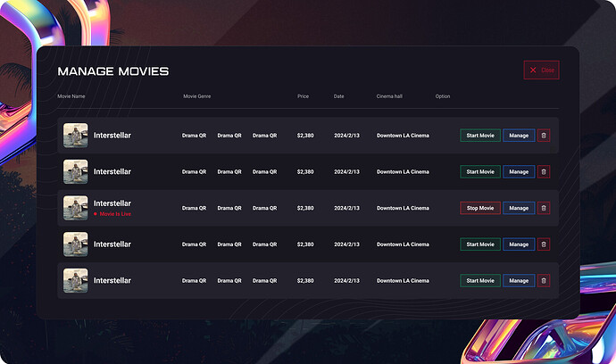Click the 'MANAGE MOVIES' dialog title
616x364 pixels.
[x=113, y=71]
